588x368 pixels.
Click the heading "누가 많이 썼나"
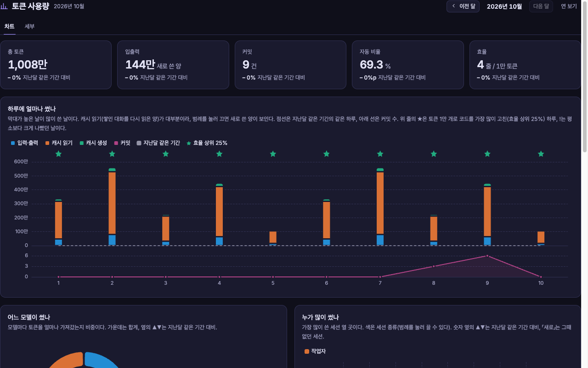tap(320, 317)
